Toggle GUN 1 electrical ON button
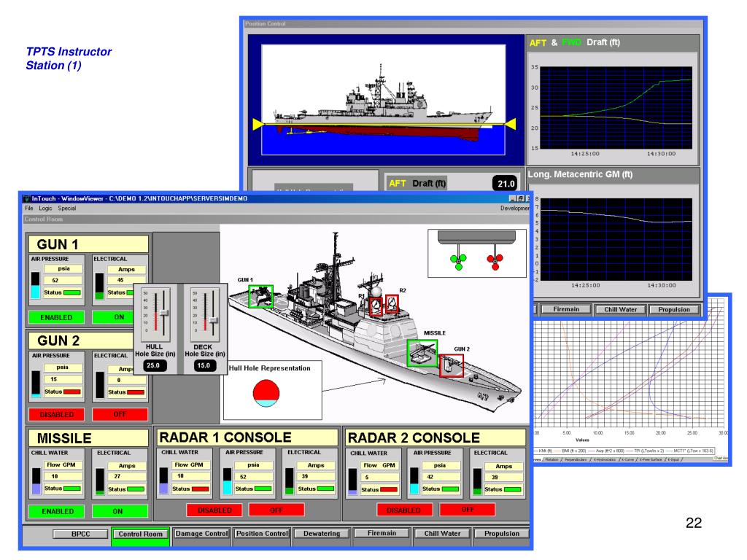The image size is (747, 560). 113,316
